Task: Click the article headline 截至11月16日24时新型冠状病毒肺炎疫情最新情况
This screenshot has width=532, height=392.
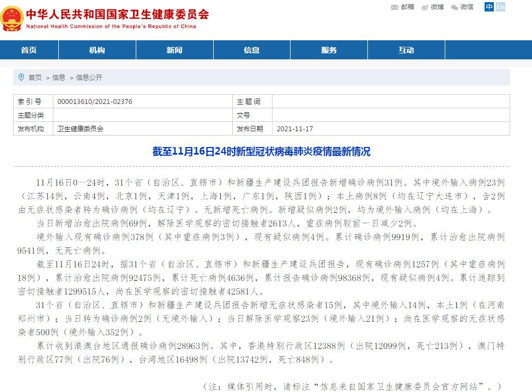Action: (x=261, y=151)
